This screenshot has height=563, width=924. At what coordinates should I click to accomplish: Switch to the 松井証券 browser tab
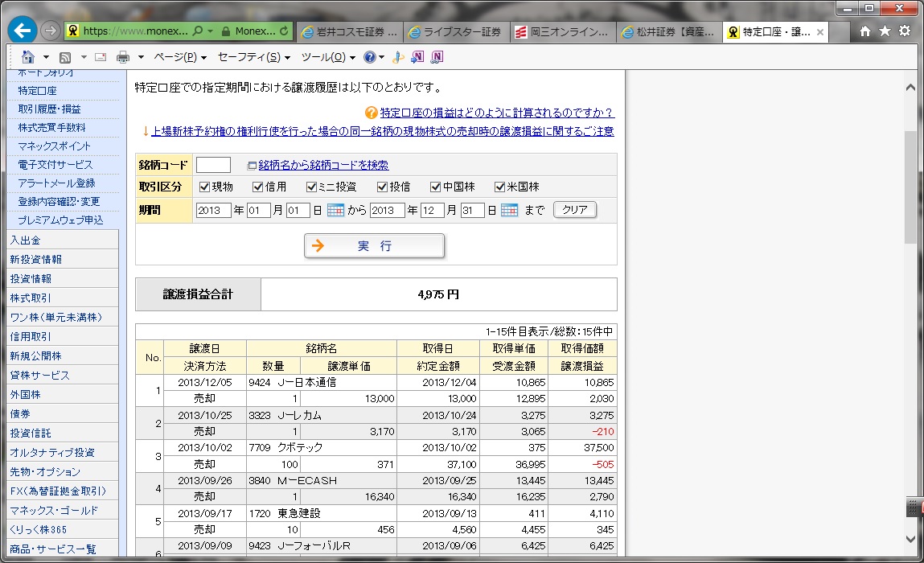click(669, 32)
